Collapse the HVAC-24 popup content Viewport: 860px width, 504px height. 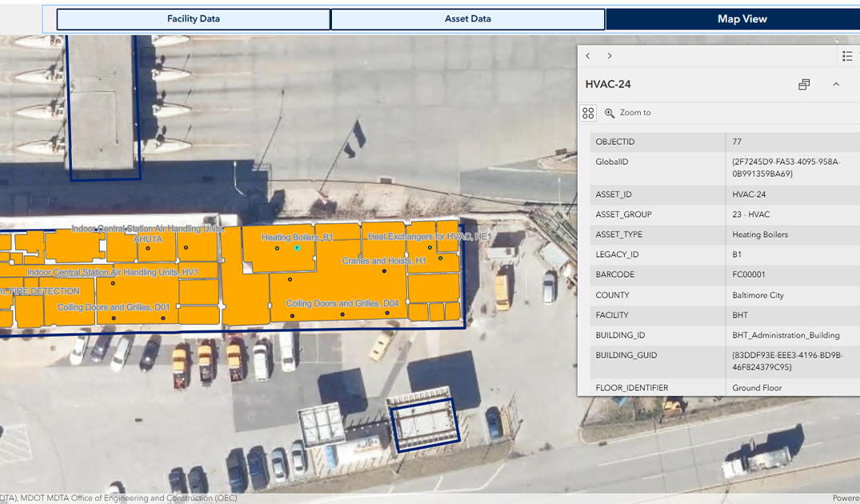click(836, 85)
